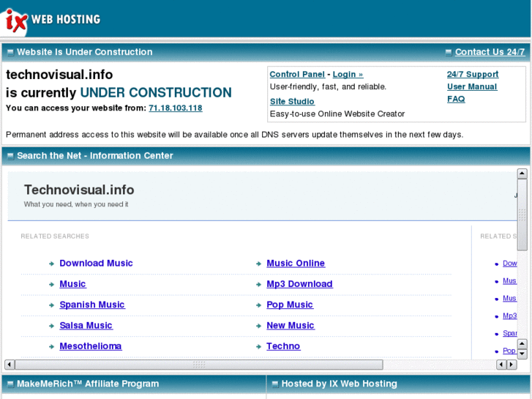Click the icon beside Contact Us 24/7
The width and height of the screenshot is (532, 399).
[449, 52]
